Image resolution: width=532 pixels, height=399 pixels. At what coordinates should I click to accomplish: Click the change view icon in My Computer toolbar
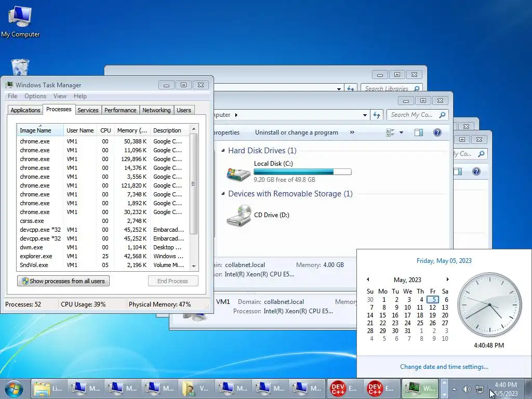(390, 132)
